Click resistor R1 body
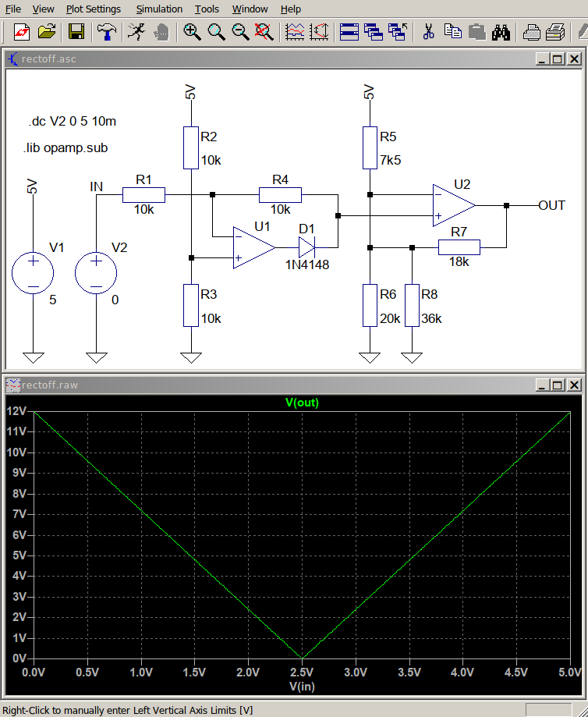588x717 pixels. tap(143, 195)
